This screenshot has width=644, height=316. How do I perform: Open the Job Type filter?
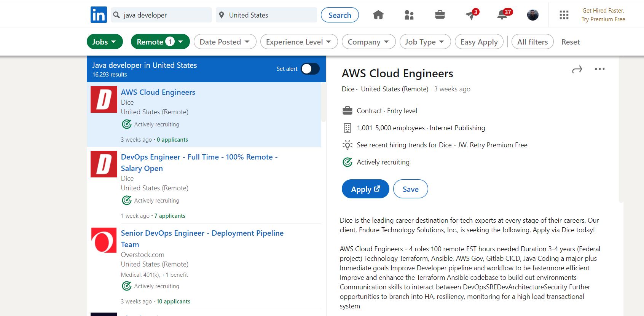425,42
